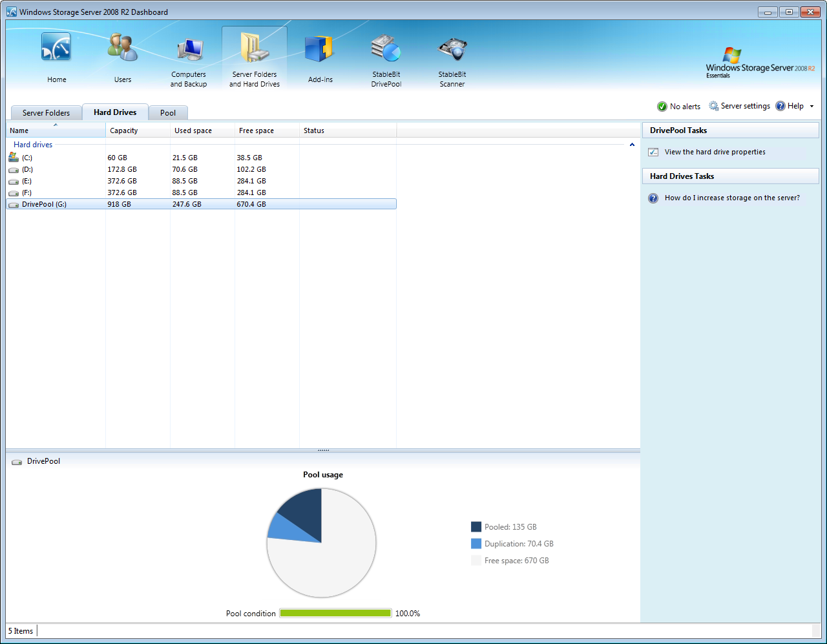
Task: Select the (C:) 60 GB capacity cell
Action: pos(117,158)
